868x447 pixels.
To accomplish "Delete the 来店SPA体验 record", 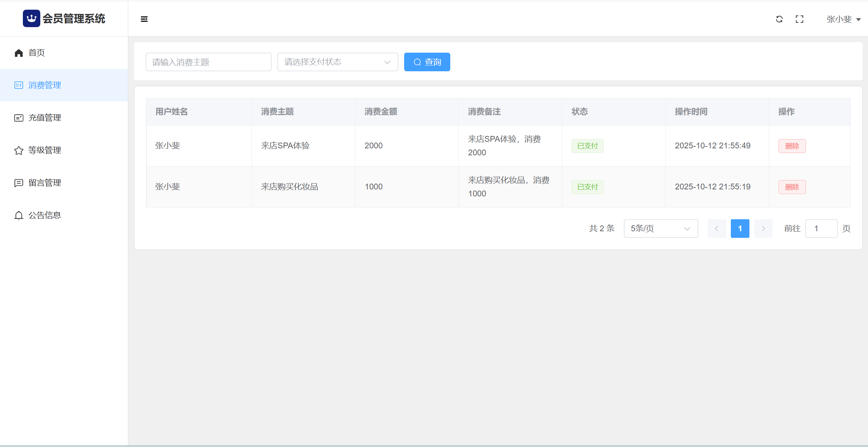I will tap(792, 146).
